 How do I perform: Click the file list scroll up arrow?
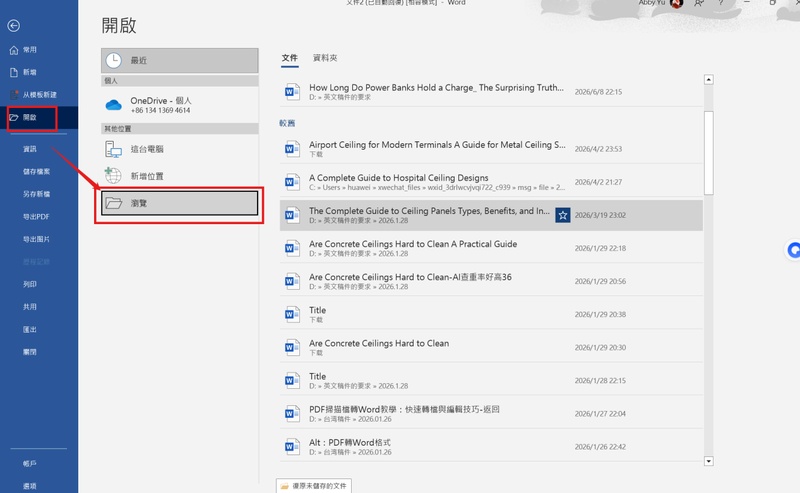(x=708, y=80)
